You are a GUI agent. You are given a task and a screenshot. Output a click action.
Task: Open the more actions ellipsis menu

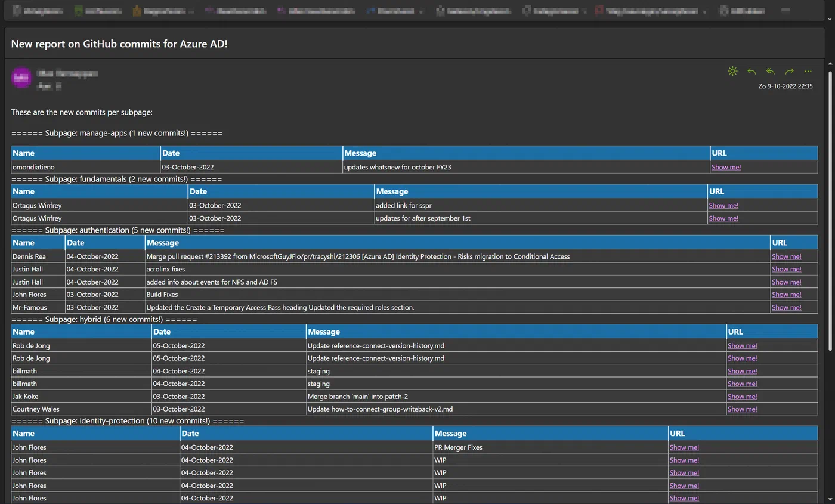[x=808, y=72]
